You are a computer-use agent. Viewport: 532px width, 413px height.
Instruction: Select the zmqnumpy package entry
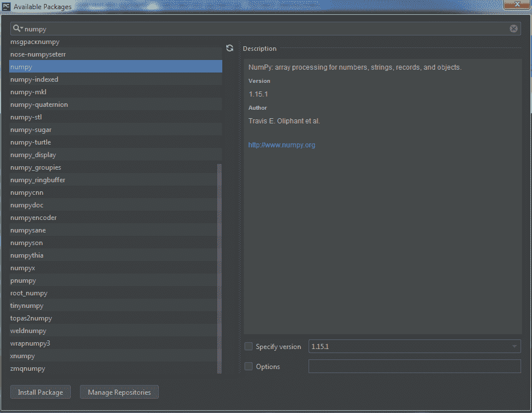(27, 368)
